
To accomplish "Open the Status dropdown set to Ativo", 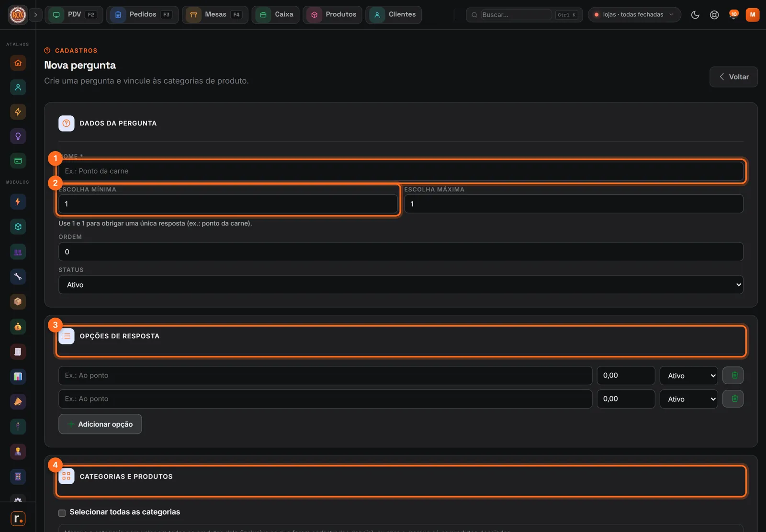I will [x=401, y=285].
